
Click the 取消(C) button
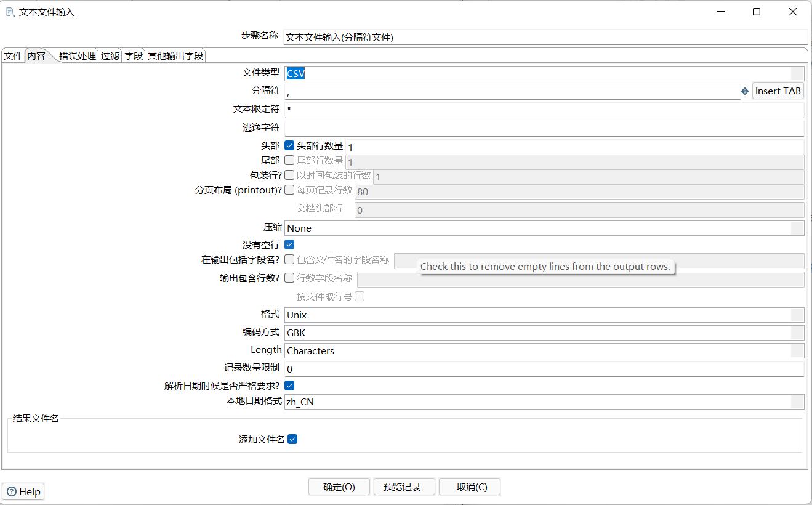[470, 487]
